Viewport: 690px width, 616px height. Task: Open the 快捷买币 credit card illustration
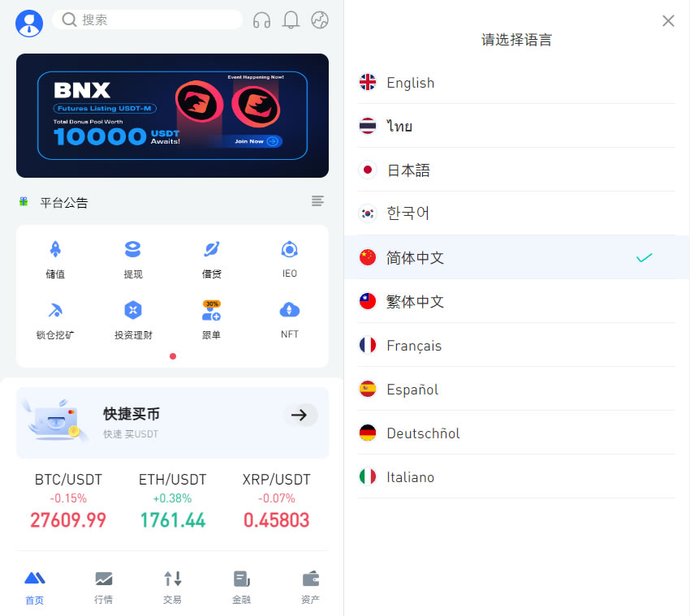pos(55,420)
